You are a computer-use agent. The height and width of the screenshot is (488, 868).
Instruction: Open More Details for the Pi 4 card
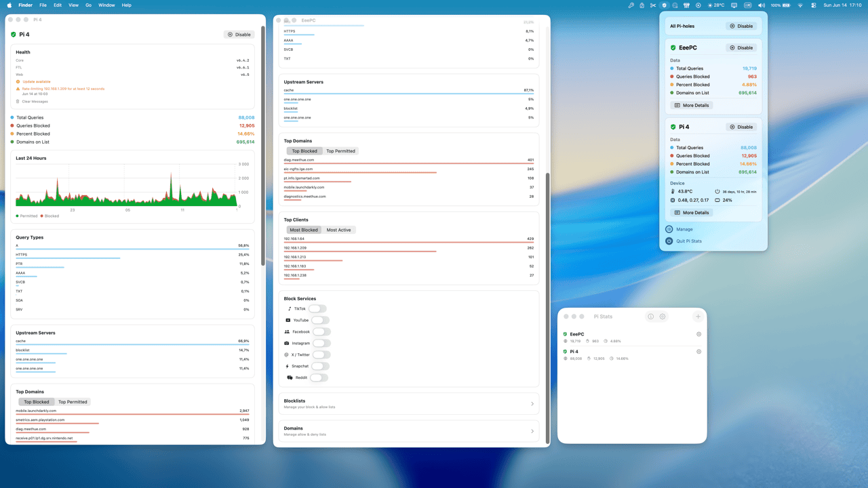coord(691,212)
